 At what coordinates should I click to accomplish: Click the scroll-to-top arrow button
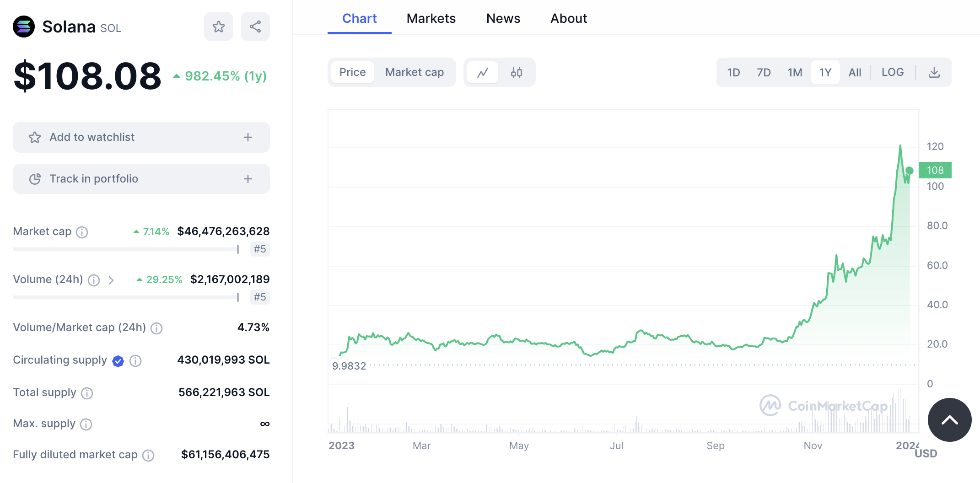tap(949, 420)
